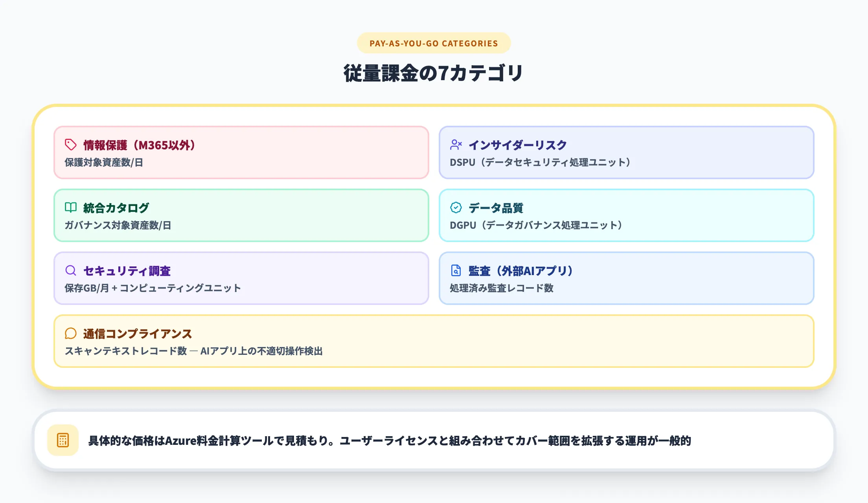Click the speech-bubble icon on 通信コンプライアンス card
The image size is (868, 503).
click(x=70, y=334)
